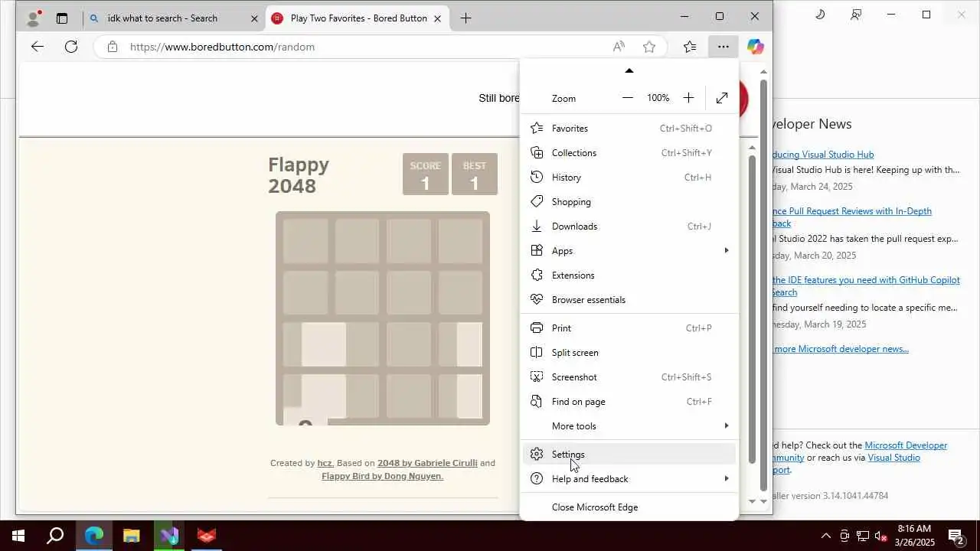Open Browser essentials
Image resolution: width=980 pixels, height=551 pixels.
click(x=629, y=300)
